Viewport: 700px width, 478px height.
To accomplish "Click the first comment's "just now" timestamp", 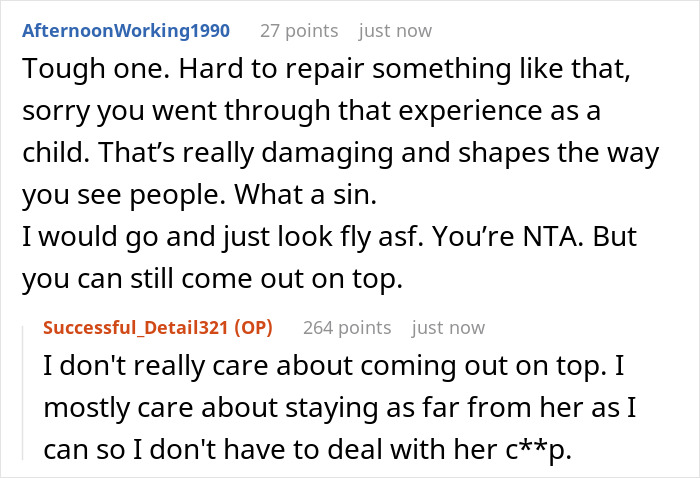I will (395, 30).
